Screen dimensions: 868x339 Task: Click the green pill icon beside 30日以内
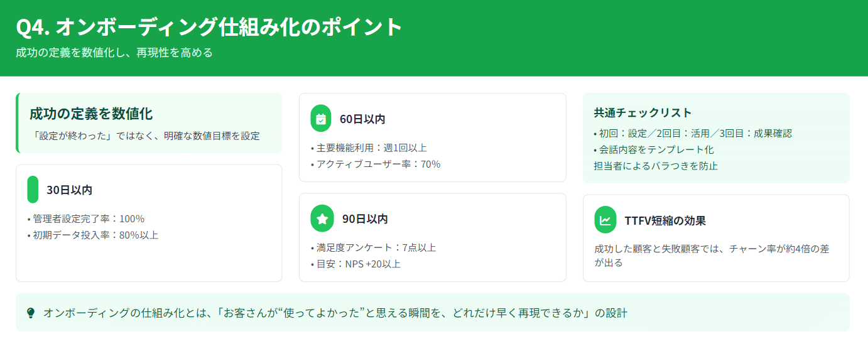pyautogui.click(x=33, y=190)
